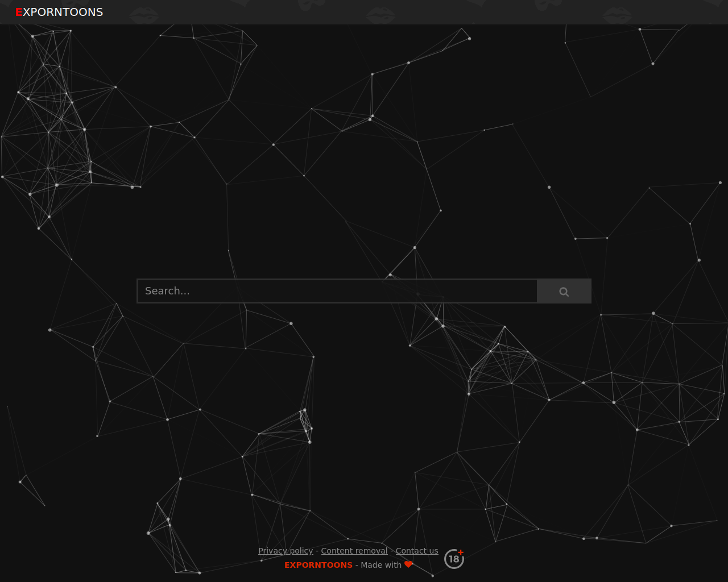Click the red EXPORNTOONS footer link
728x582 pixels.
point(318,565)
